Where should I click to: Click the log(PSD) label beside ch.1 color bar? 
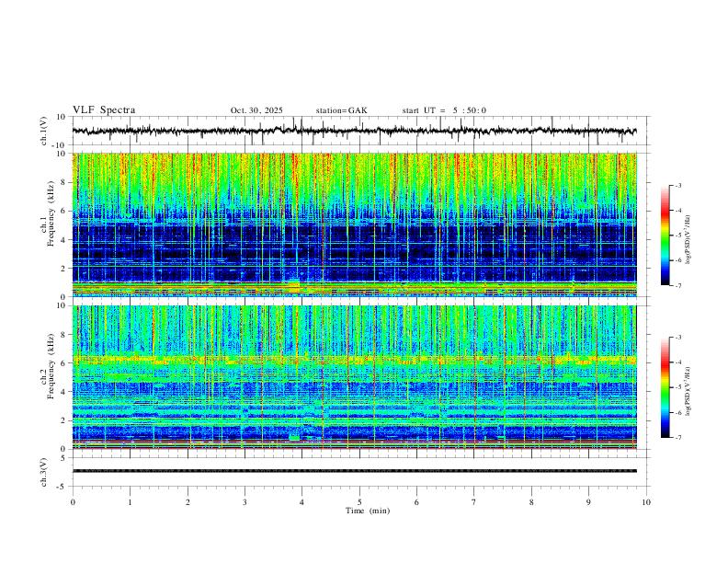688,240
